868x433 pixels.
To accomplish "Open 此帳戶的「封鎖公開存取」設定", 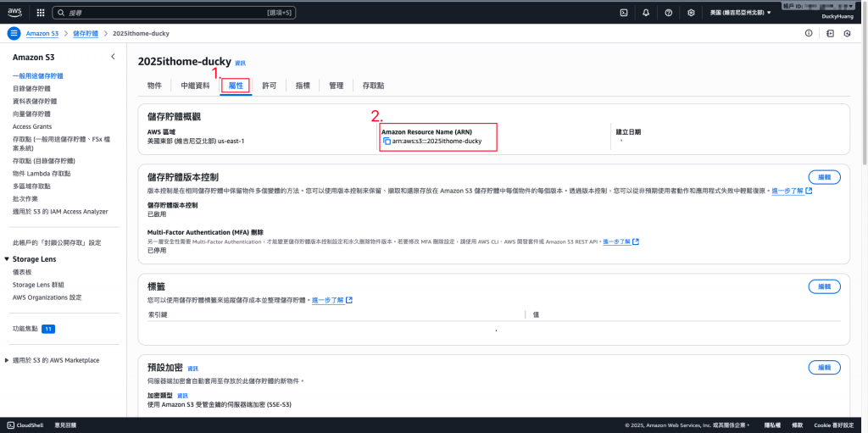I will click(x=57, y=242).
